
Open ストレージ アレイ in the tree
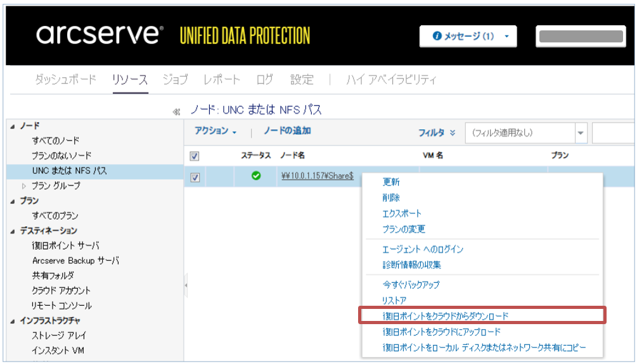(60, 336)
